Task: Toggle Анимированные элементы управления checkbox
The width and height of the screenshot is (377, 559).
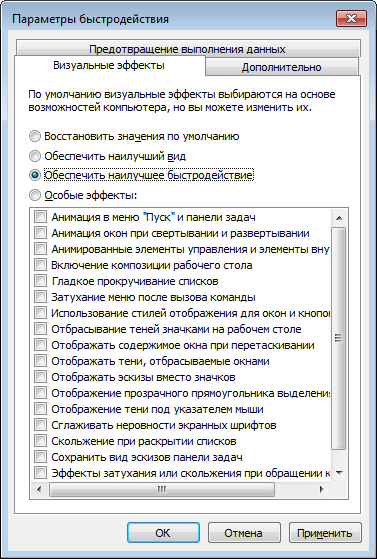Action: (40, 249)
